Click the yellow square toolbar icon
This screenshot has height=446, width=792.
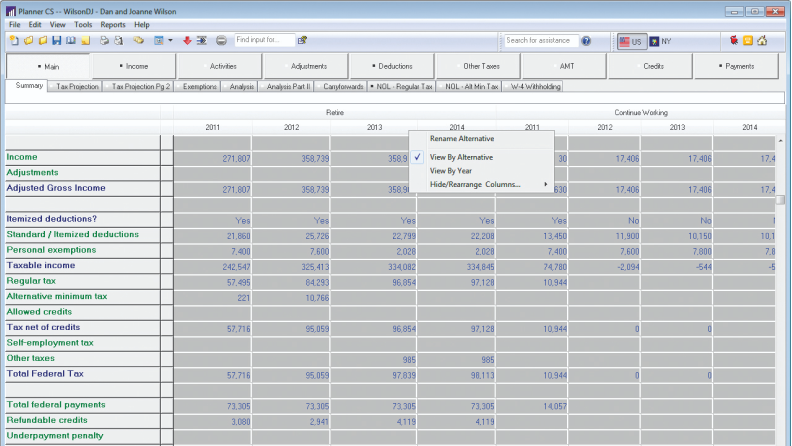coord(748,40)
